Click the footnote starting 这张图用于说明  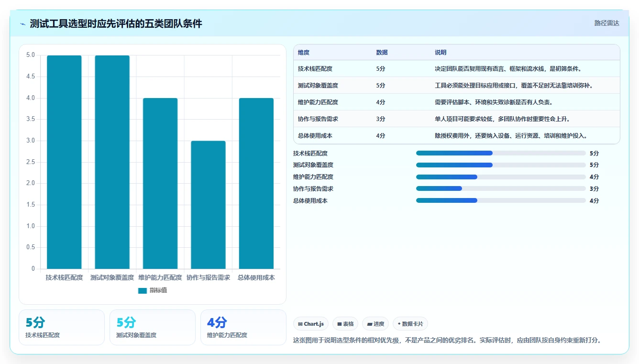(447, 341)
